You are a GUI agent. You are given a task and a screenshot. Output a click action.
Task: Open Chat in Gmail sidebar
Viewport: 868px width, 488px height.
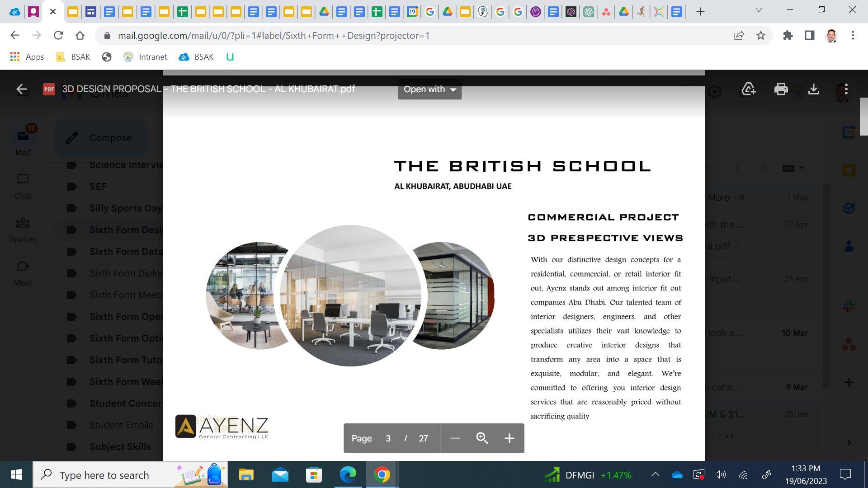23,186
